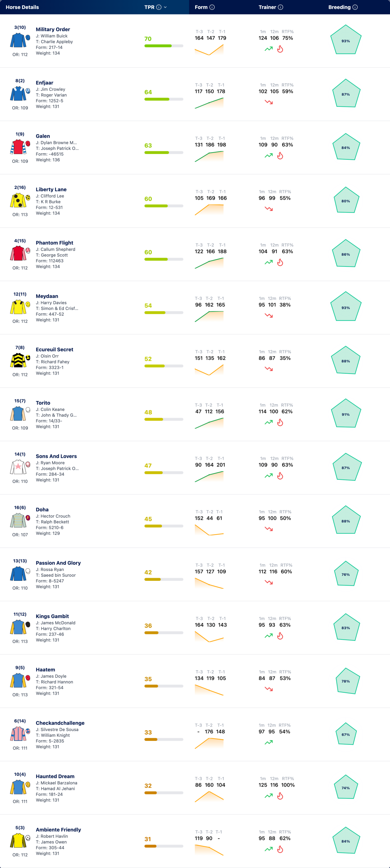Image resolution: width=390 pixels, height=868 pixels.
Task: Select the Horse Details column header
Action: pos(22,7)
